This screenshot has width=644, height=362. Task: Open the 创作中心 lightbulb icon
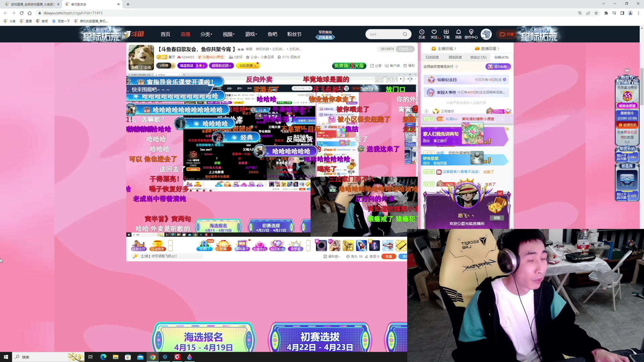471,34
